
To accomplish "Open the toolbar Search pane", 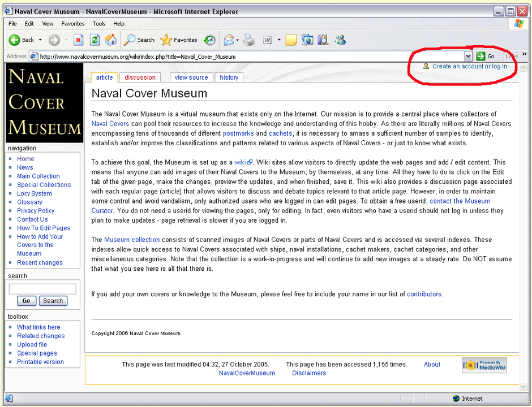I will click(139, 40).
